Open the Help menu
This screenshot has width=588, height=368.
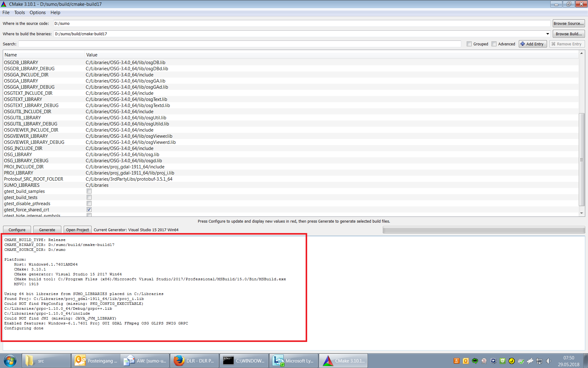click(55, 13)
